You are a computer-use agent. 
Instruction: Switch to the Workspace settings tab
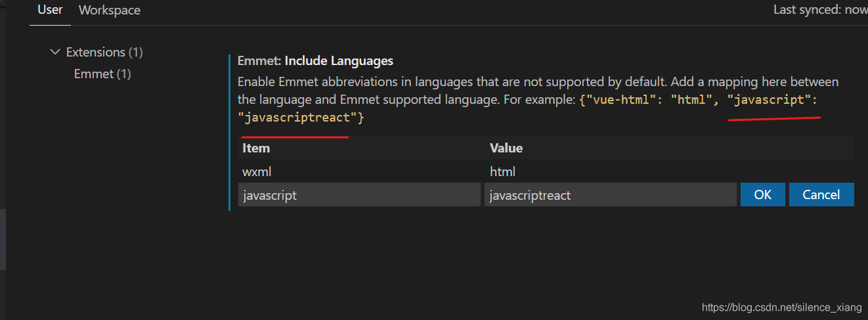(109, 11)
